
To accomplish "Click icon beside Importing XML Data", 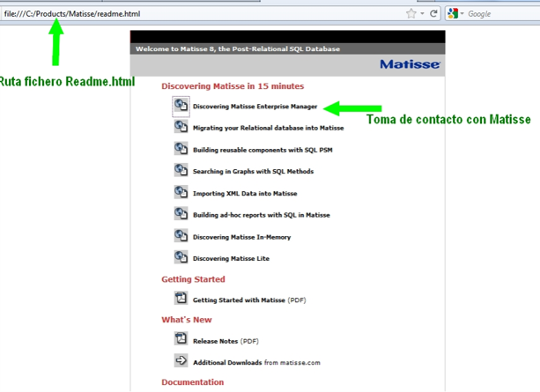I will point(181,192).
